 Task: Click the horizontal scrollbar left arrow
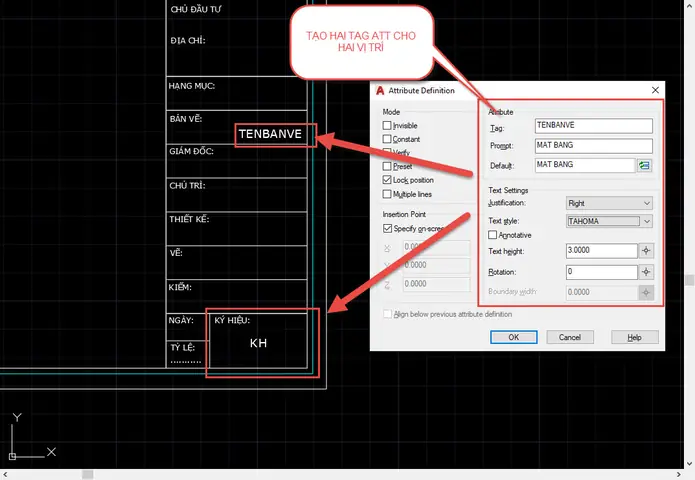(5, 475)
